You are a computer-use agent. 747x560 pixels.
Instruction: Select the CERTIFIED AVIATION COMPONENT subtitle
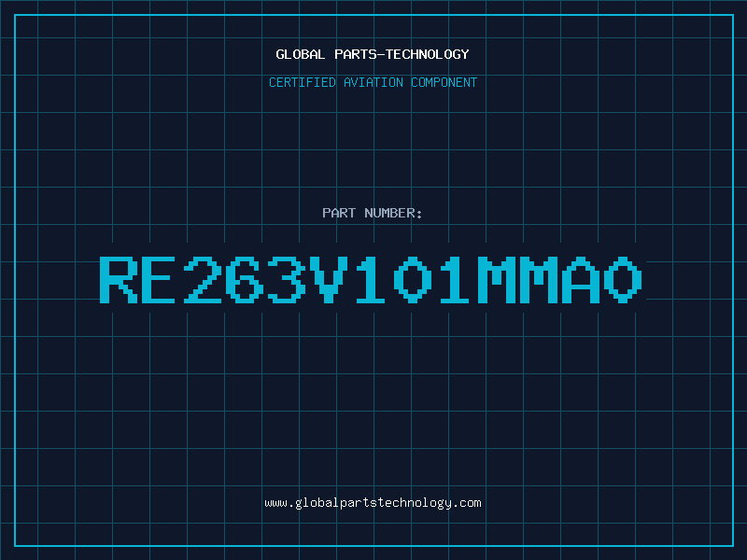[373, 82]
